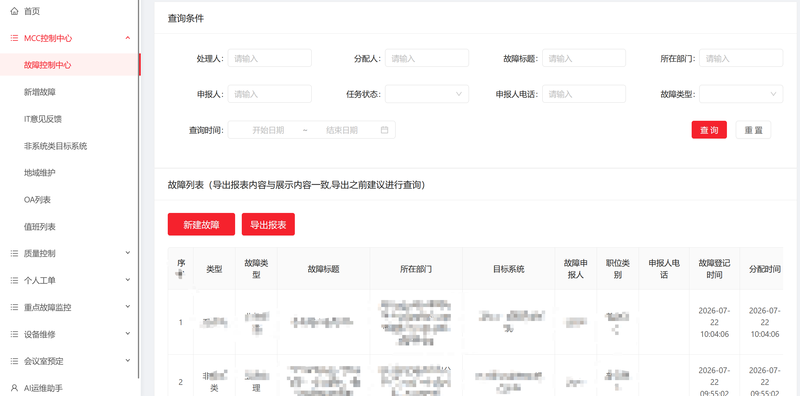Image resolution: width=800 pixels, height=396 pixels.
Task: Expand the 质量控制 menu chevron
Action: 128,253
